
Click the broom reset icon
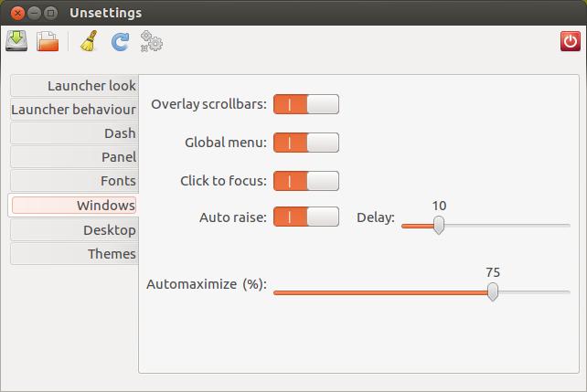(x=89, y=41)
